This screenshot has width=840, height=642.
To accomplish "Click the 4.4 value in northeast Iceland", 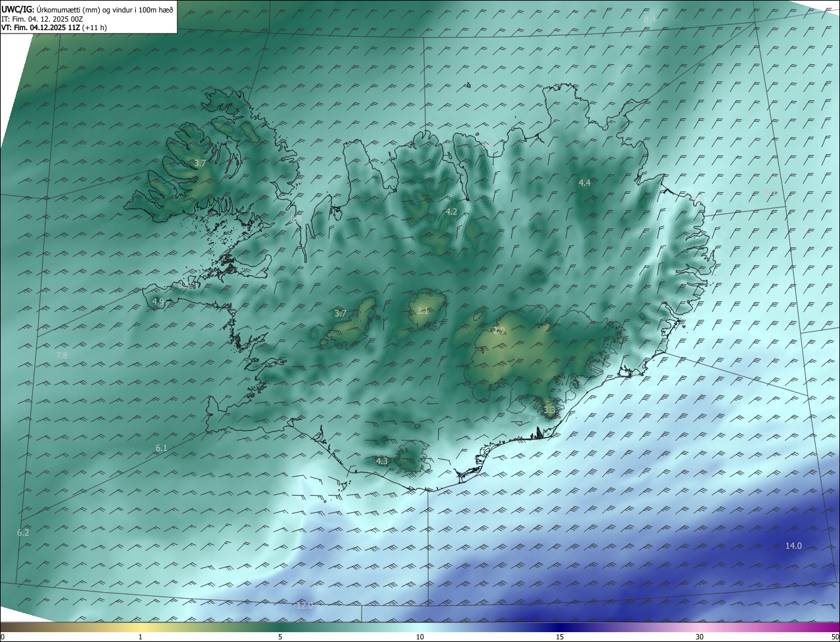I will pos(584,182).
